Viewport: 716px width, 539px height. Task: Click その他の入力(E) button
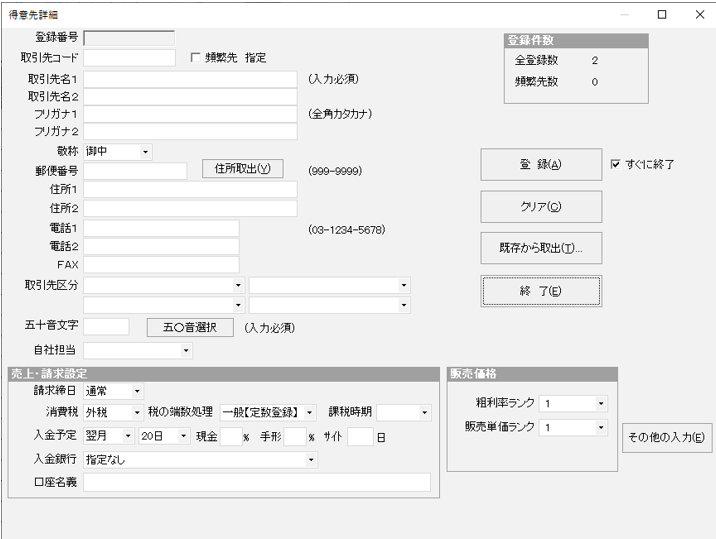point(668,436)
